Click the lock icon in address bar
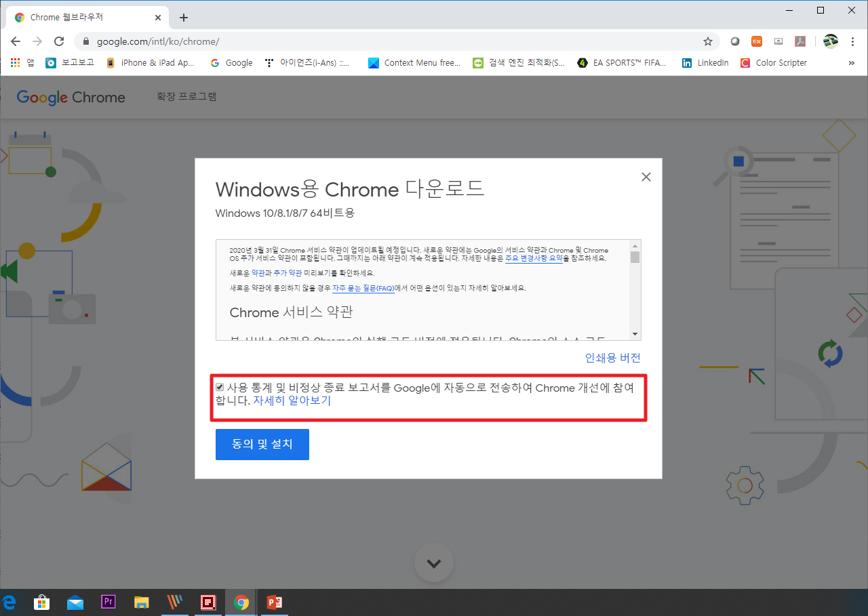This screenshot has height=616, width=868. click(85, 41)
